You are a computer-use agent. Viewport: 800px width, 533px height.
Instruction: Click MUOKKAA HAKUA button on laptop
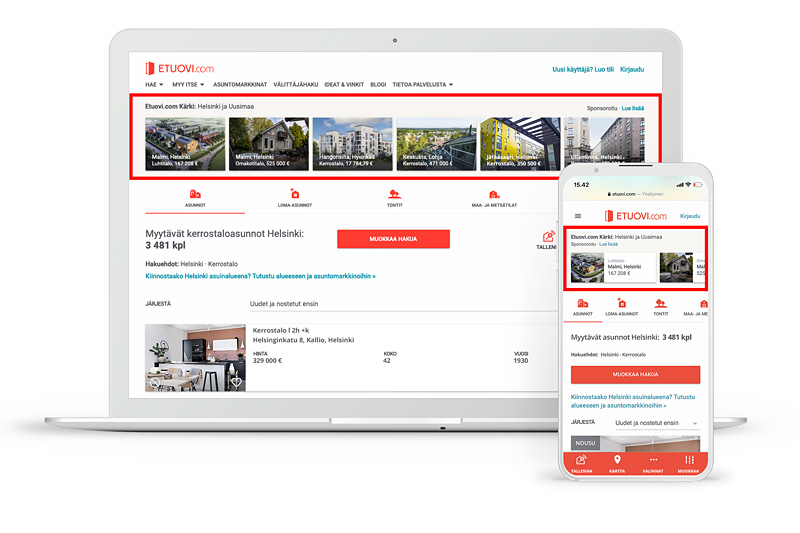click(x=393, y=239)
